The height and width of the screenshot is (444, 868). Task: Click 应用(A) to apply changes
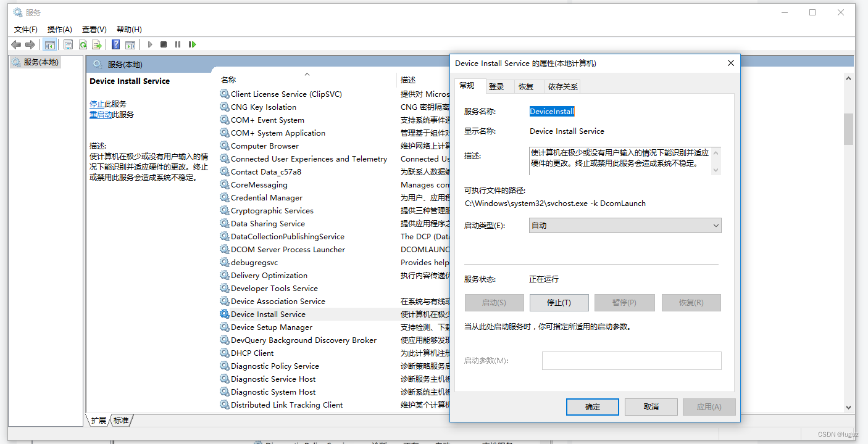coord(709,406)
